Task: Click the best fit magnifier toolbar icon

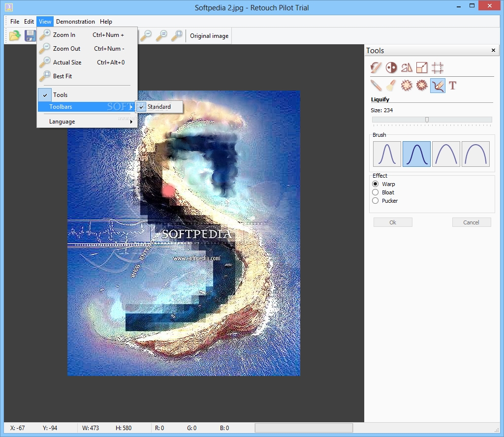Action: [x=177, y=35]
